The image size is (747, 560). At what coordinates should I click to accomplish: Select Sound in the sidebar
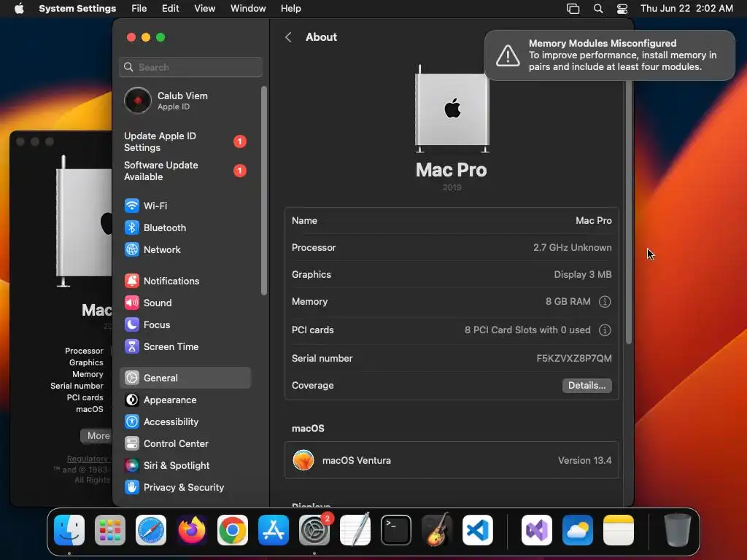pyautogui.click(x=185, y=303)
